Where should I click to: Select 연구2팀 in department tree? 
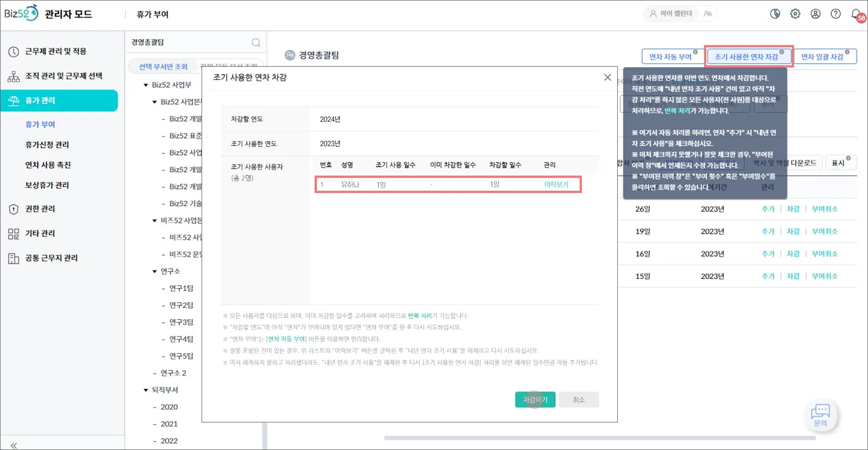click(x=181, y=306)
